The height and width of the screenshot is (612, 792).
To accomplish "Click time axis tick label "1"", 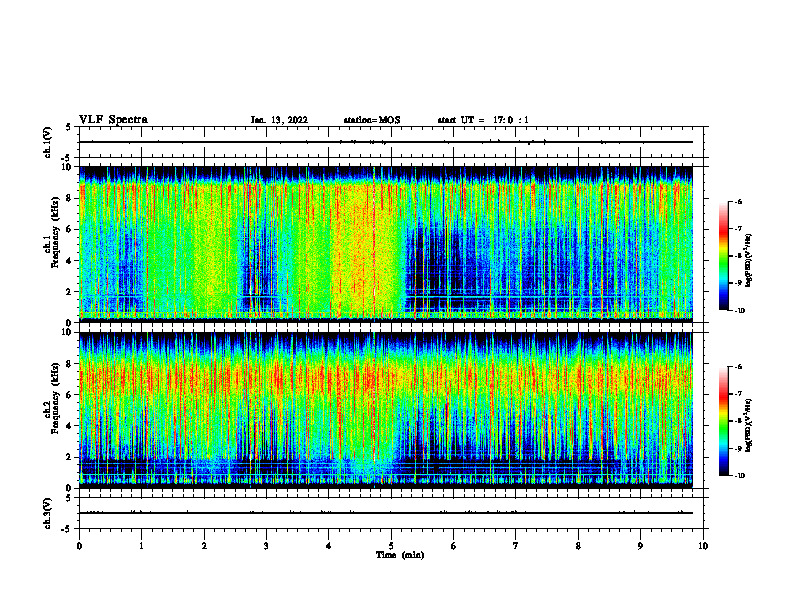I will point(141,546).
